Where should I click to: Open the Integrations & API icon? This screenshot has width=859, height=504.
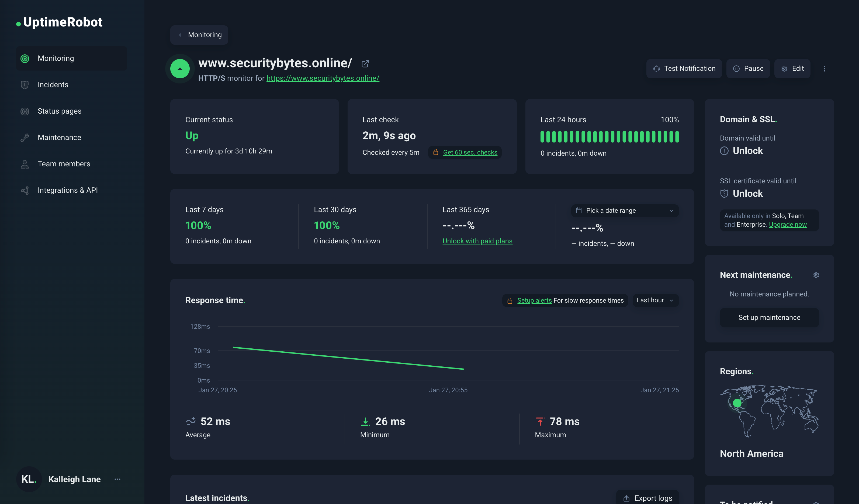[x=25, y=190]
